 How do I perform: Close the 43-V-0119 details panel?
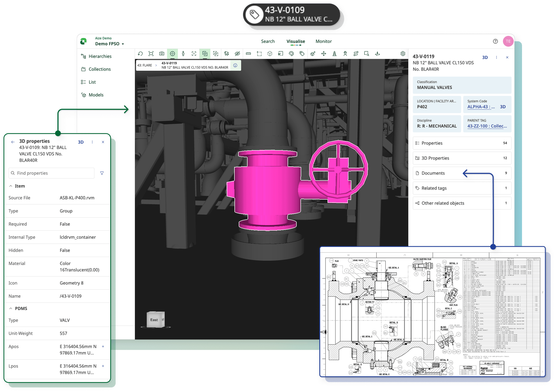click(507, 57)
